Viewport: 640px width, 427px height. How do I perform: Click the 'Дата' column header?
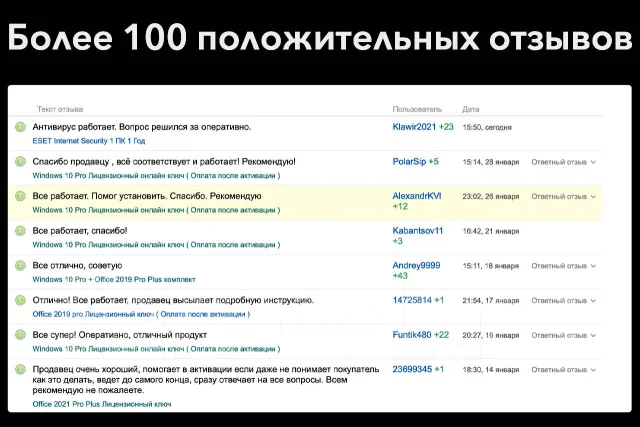coord(471,109)
